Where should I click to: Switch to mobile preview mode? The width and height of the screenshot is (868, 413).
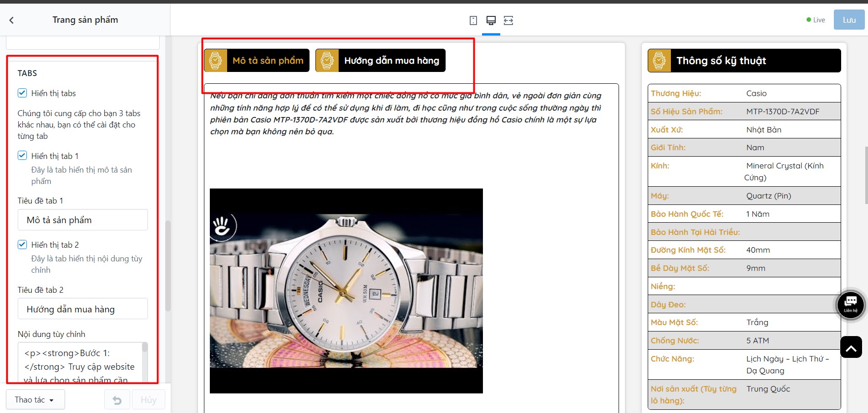(x=473, y=20)
